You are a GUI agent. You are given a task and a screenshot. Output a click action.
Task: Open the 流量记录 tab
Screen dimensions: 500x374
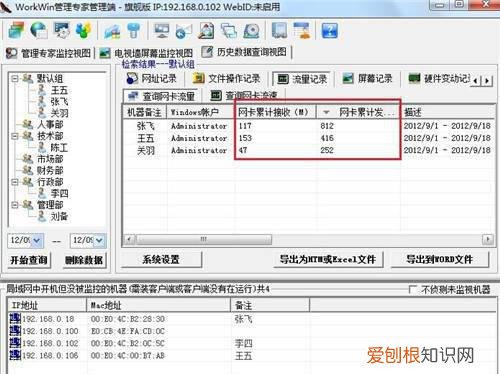[302, 79]
